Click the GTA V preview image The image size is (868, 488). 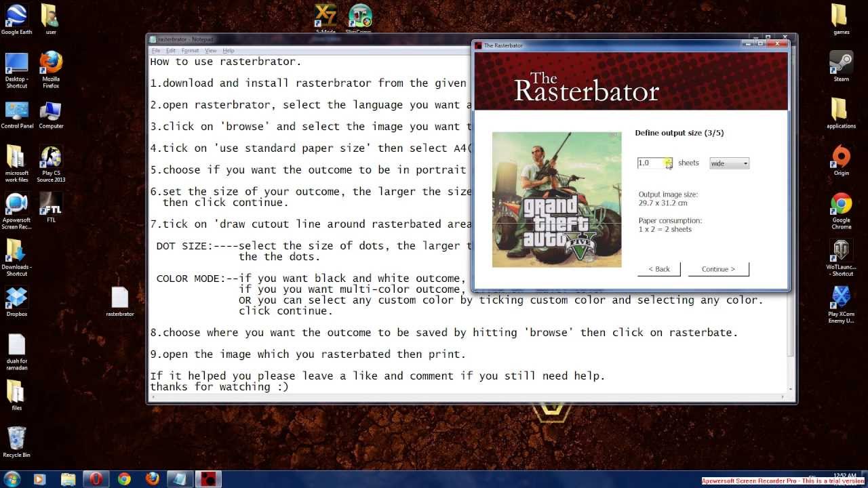(x=557, y=199)
